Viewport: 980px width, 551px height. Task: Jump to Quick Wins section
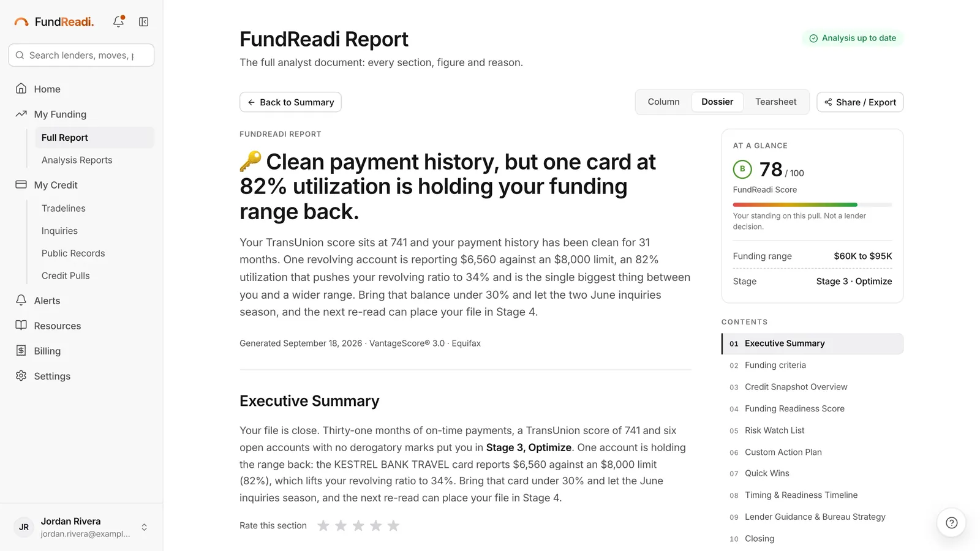point(812,474)
